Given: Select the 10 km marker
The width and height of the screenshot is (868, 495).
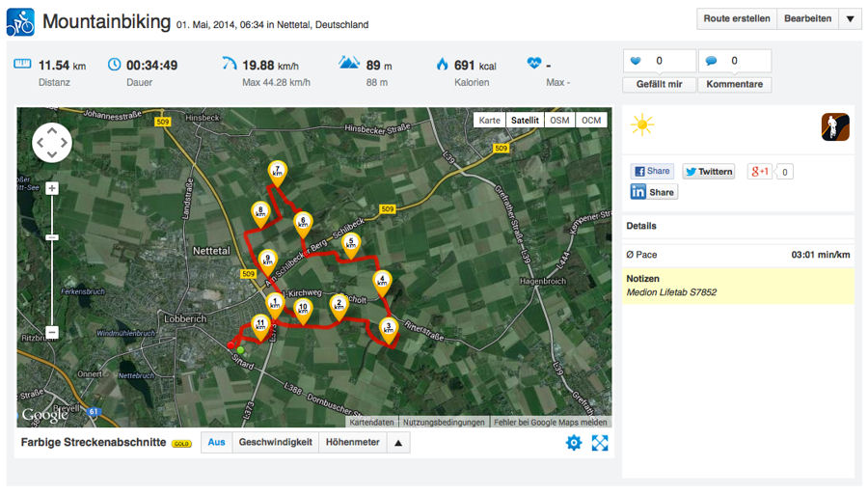Looking at the screenshot, I should pos(303,312).
